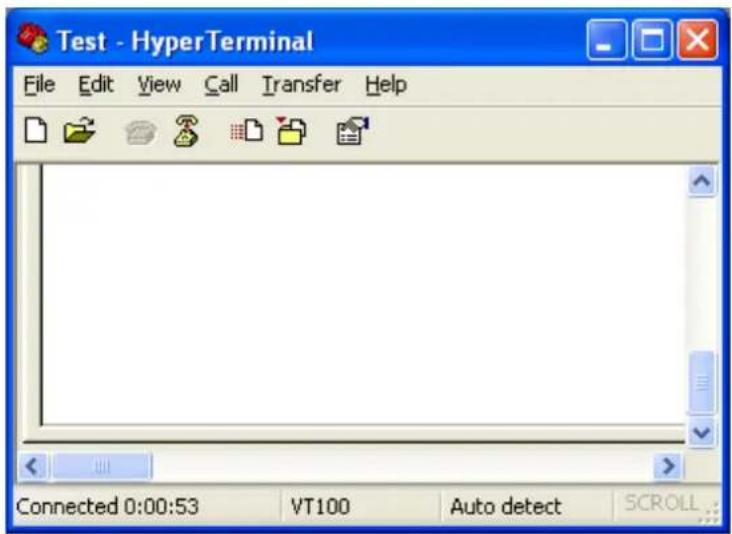Open an existing session with the folder icon
732x534 pixels.
79,130
